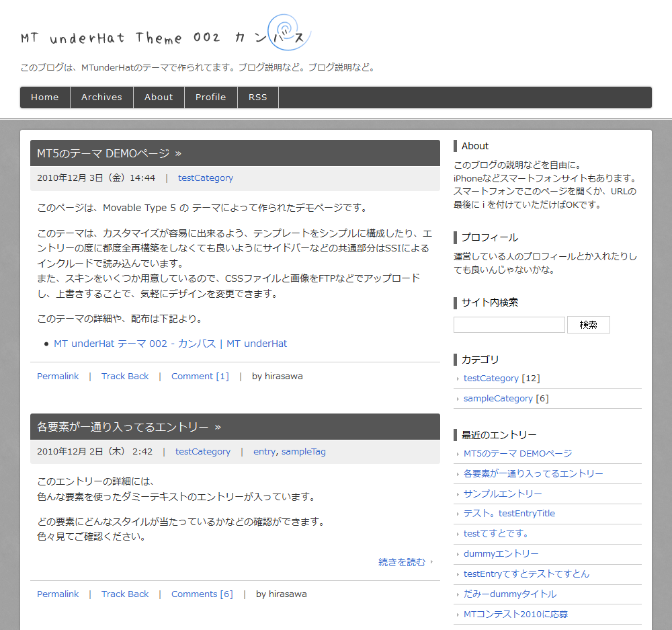Click the プロフィール sidebar heading

(x=489, y=237)
